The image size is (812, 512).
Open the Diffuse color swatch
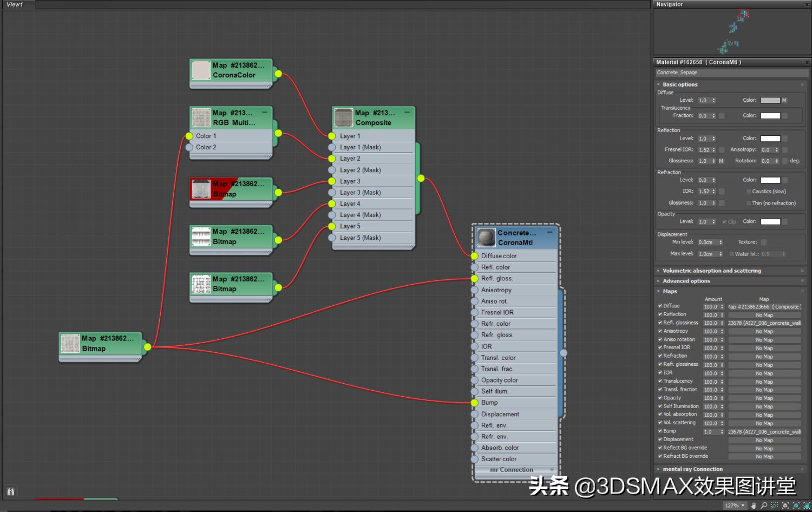coord(770,100)
